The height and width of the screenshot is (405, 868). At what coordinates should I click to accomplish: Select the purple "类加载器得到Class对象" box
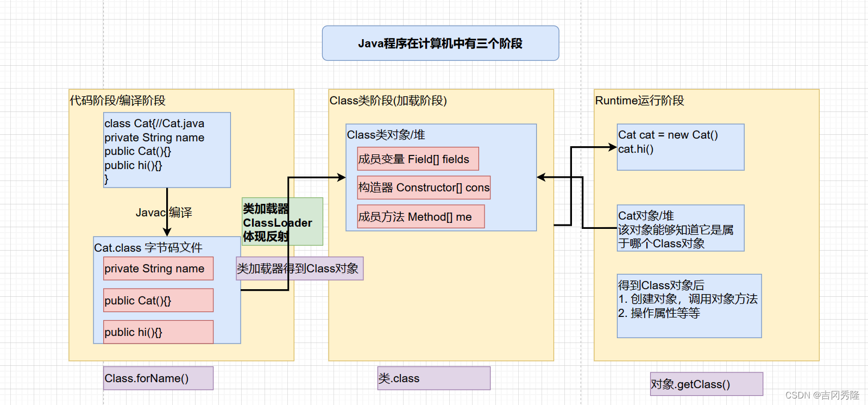pyautogui.click(x=299, y=269)
